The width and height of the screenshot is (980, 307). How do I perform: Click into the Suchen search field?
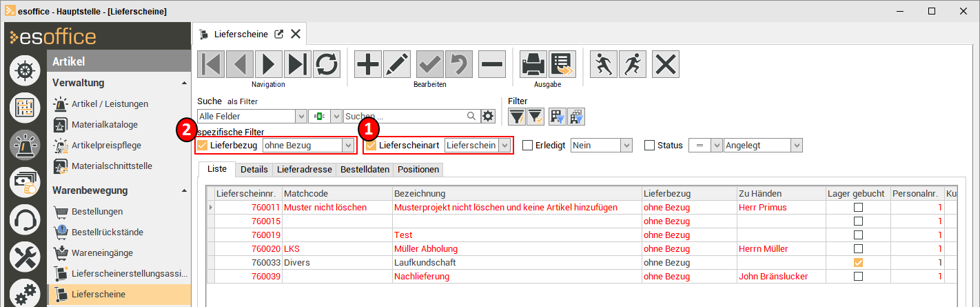(404, 116)
